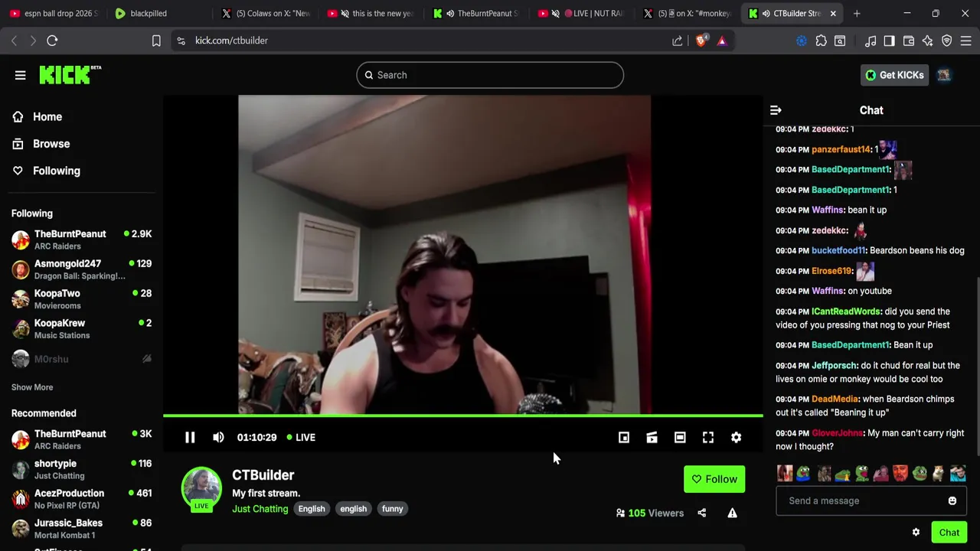
Task: Click Brave Shields lion icon
Action: [701, 41]
